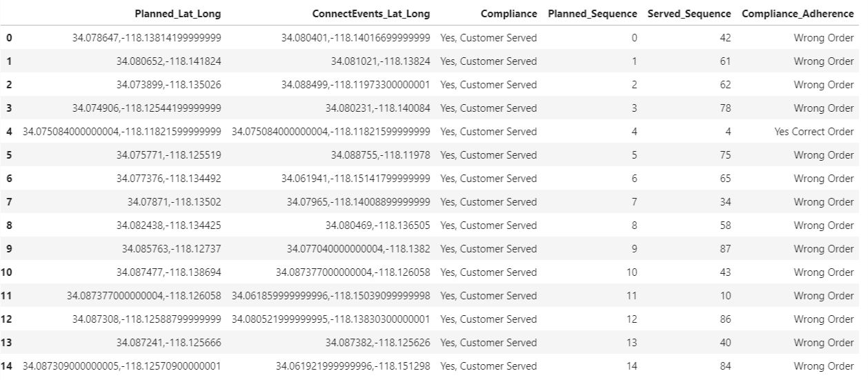Click Planned_Sequence value 9
This screenshot has width=868, height=380.
(x=634, y=249)
